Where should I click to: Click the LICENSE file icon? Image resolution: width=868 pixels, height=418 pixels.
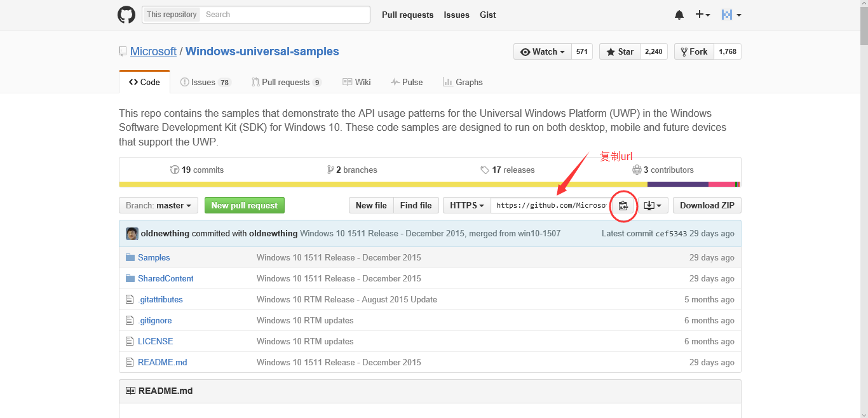pos(130,341)
